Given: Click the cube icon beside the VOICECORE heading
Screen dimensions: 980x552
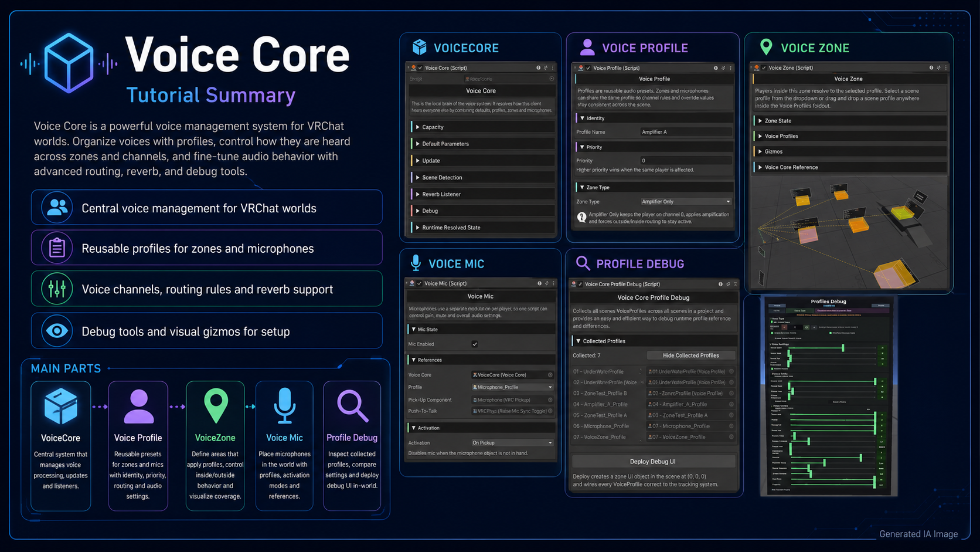Looking at the screenshot, I should [x=420, y=47].
